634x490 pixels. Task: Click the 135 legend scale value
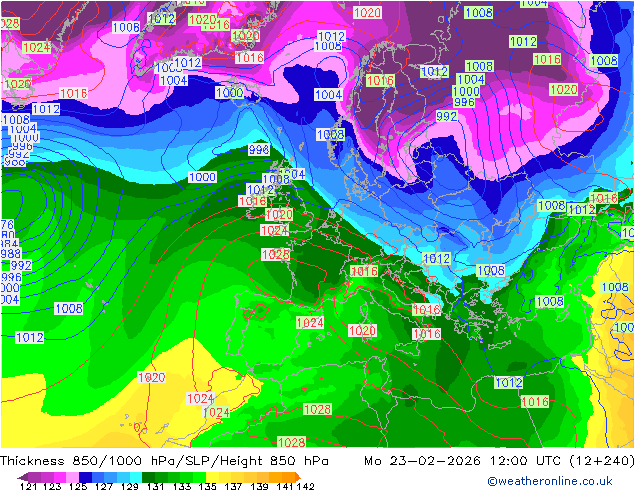pos(207,486)
